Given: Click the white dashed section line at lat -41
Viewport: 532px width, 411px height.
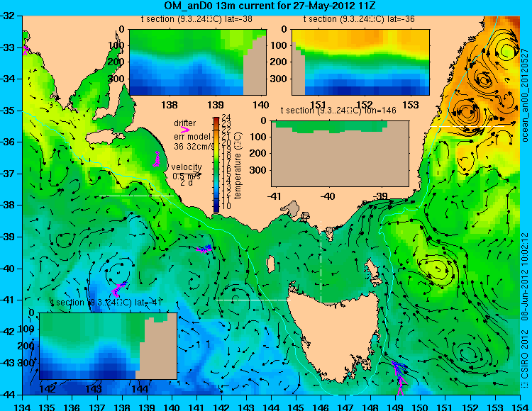Looking at the screenshot, I should [x=253, y=300].
